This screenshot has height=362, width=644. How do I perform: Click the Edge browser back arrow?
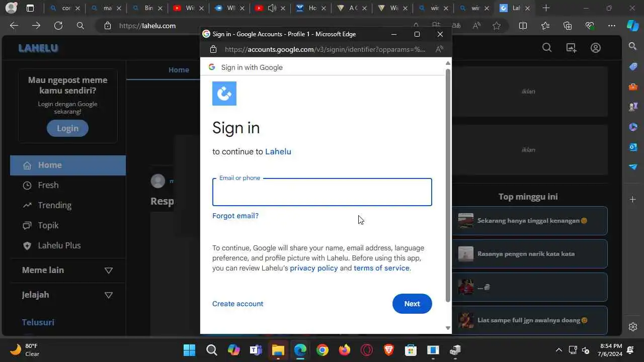pos(14,26)
